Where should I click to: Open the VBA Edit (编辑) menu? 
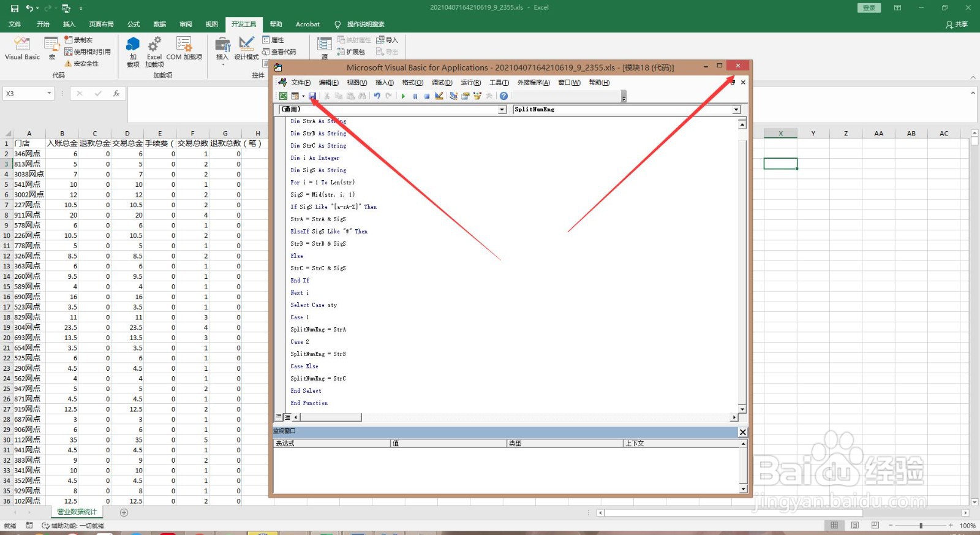coord(328,82)
